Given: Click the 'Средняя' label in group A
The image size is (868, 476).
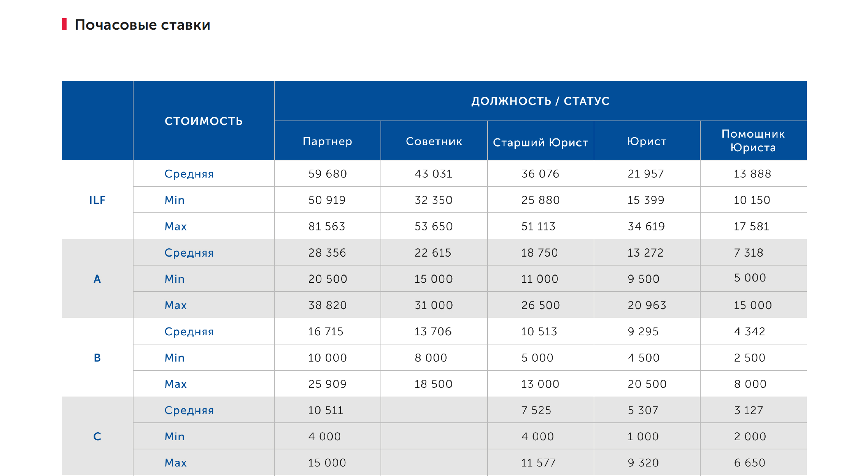Looking at the screenshot, I should (x=189, y=253).
